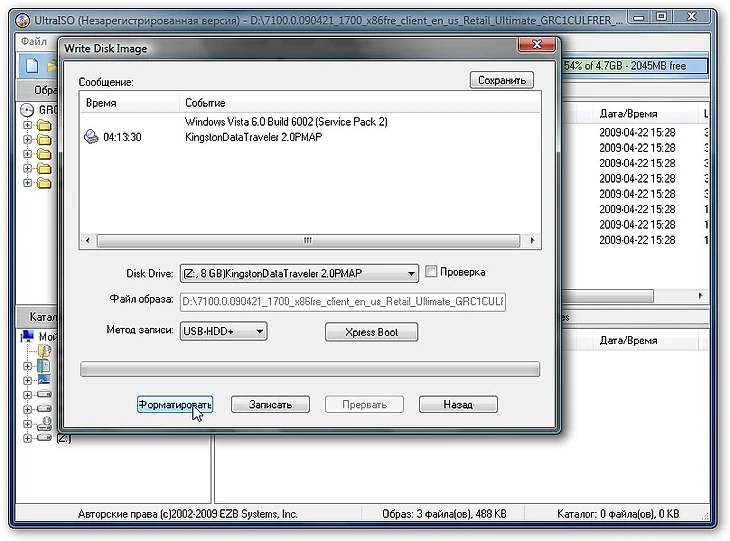Click the My Computer icon in the local tree
This screenshot has width=730, height=541.
click(28, 337)
